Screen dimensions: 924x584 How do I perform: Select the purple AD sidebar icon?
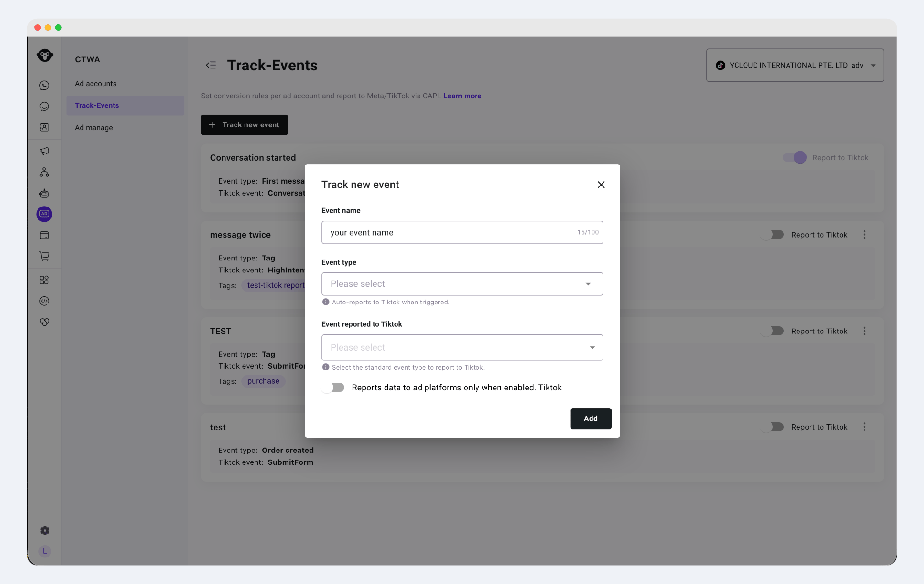coord(45,214)
